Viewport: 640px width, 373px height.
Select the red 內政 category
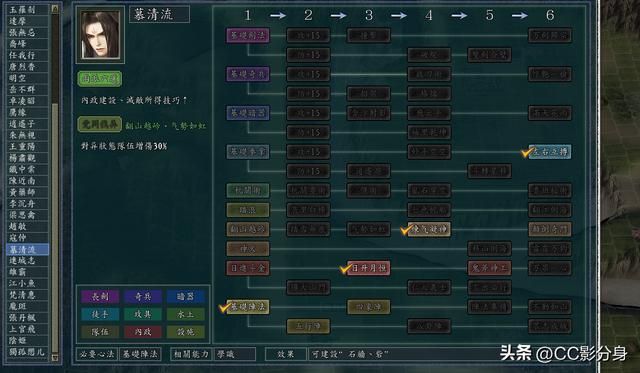click(x=143, y=332)
